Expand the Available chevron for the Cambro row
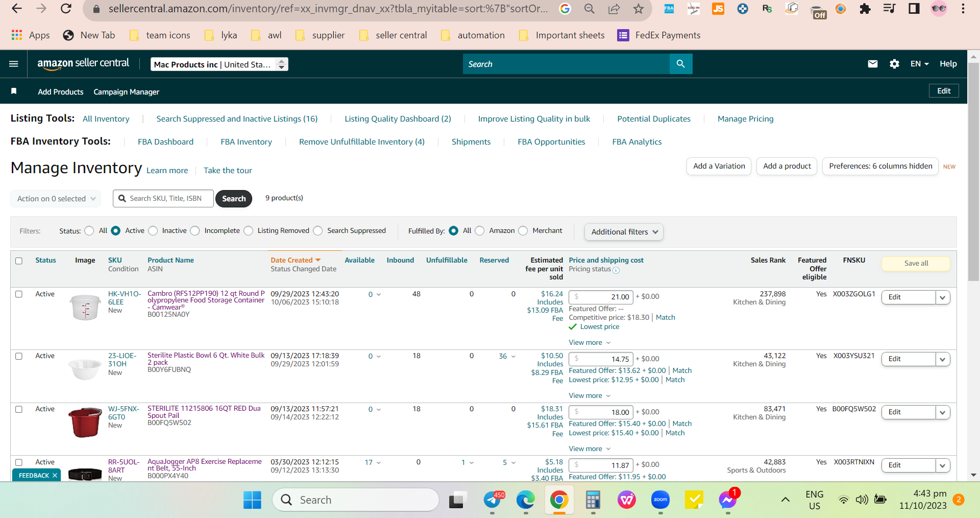 379,295
